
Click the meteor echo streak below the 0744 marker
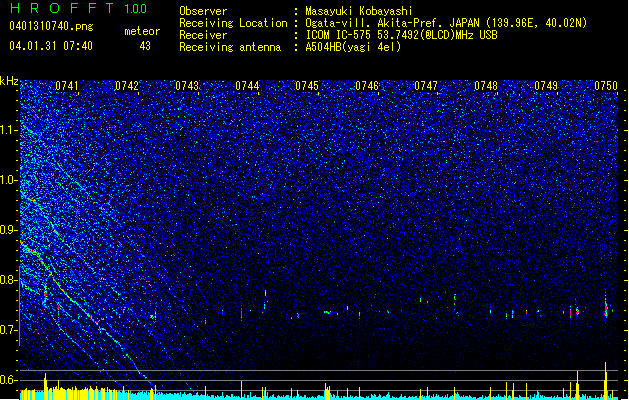pyautogui.click(x=265, y=299)
